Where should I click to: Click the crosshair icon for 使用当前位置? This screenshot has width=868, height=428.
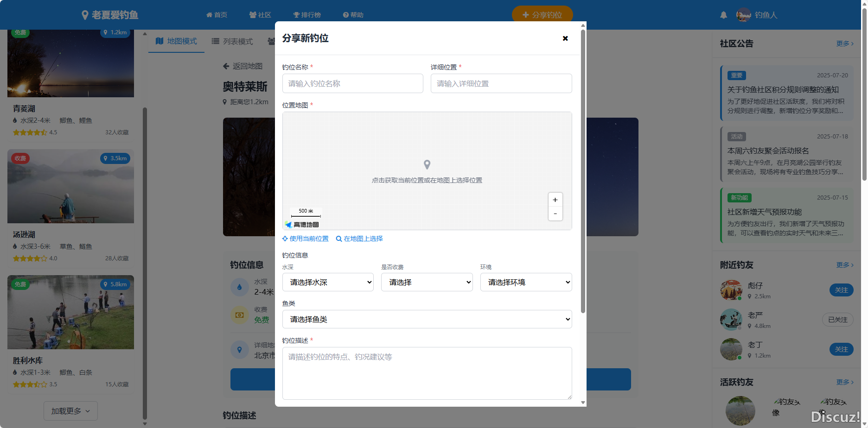pyautogui.click(x=285, y=239)
